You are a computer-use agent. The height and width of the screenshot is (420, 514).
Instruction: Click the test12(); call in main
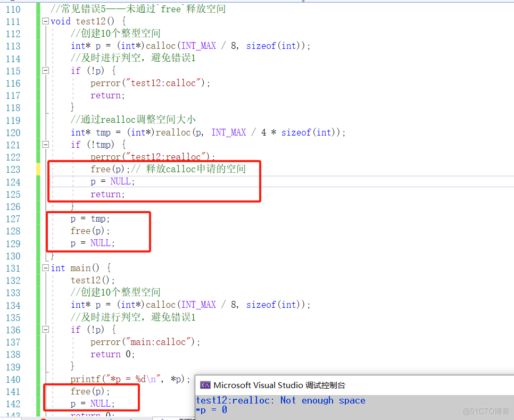pyautogui.click(x=93, y=280)
